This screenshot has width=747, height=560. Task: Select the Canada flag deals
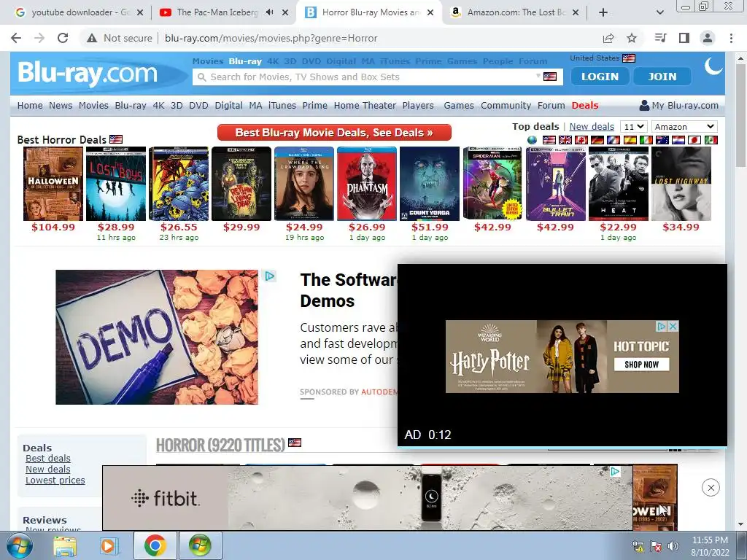click(x=581, y=140)
